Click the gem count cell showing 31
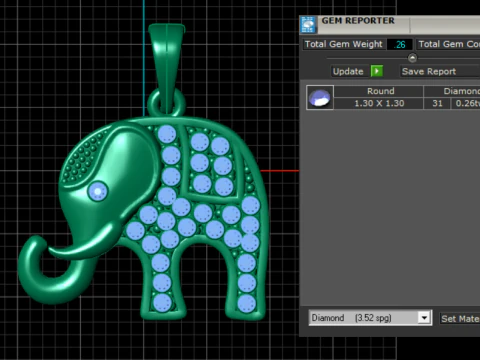Image resolution: width=480 pixels, height=360 pixels. (437, 103)
